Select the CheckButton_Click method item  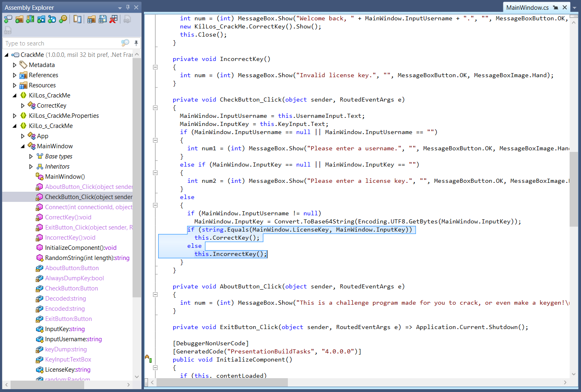tap(89, 197)
